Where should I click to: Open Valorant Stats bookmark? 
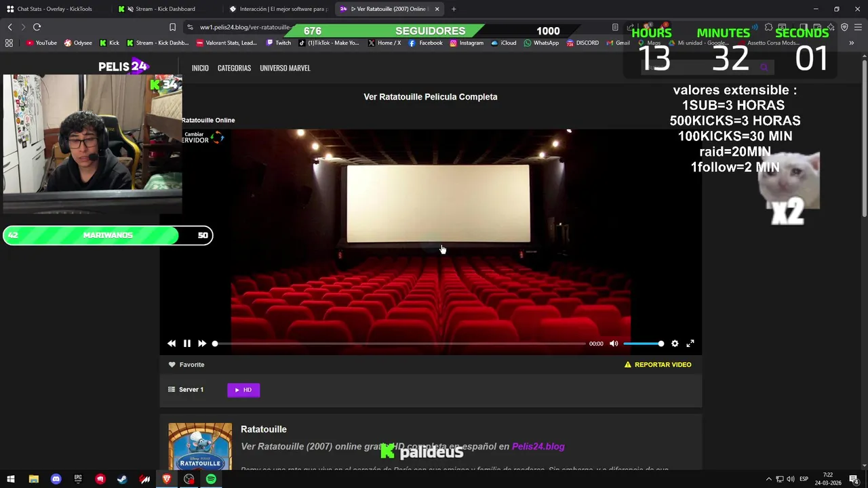click(226, 43)
